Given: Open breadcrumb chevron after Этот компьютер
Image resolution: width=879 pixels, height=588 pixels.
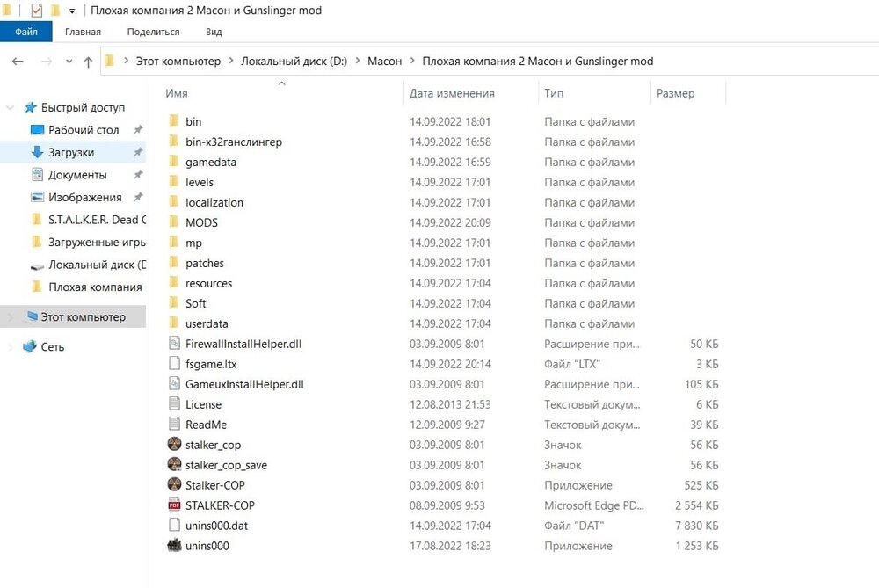Looking at the screenshot, I should (x=231, y=61).
